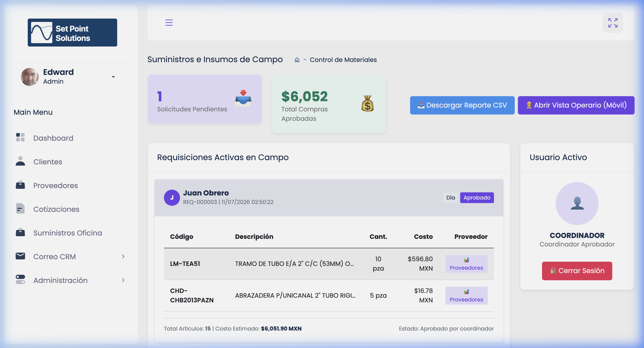The image size is (644, 348).
Task: Open Clientes in the main menu
Action: 48,162
